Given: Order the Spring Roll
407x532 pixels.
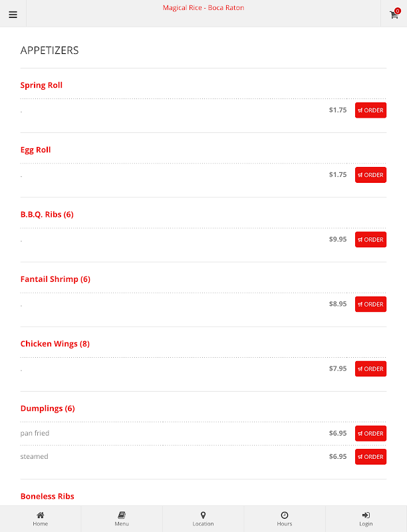Looking at the screenshot, I should pos(370,110).
